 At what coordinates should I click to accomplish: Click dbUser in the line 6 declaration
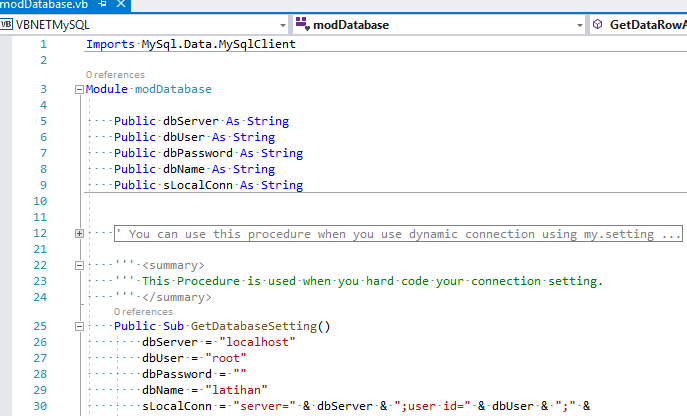[x=184, y=137]
